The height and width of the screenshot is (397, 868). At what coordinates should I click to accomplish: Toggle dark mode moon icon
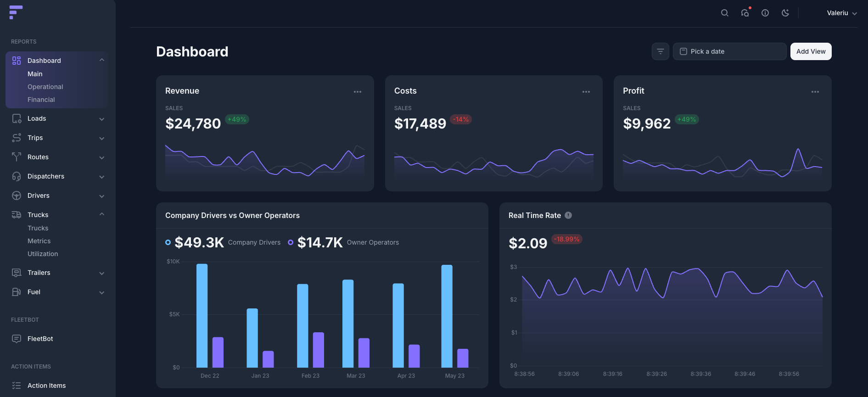(x=785, y=13)
